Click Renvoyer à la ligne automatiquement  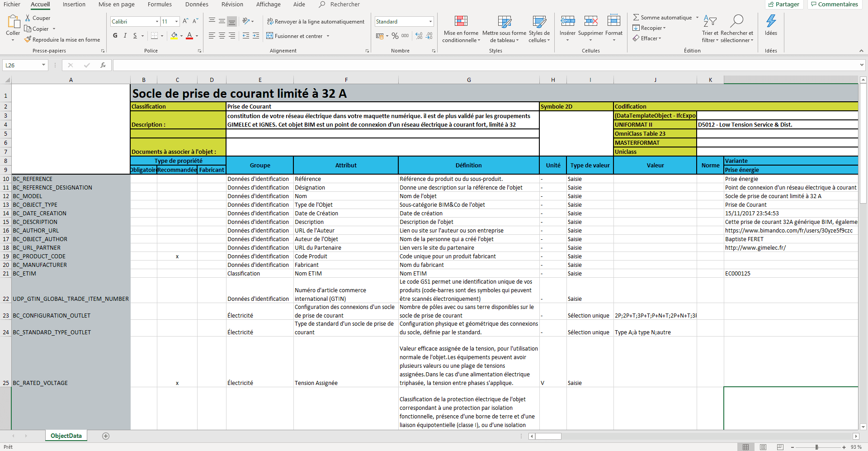coord(316,21)
